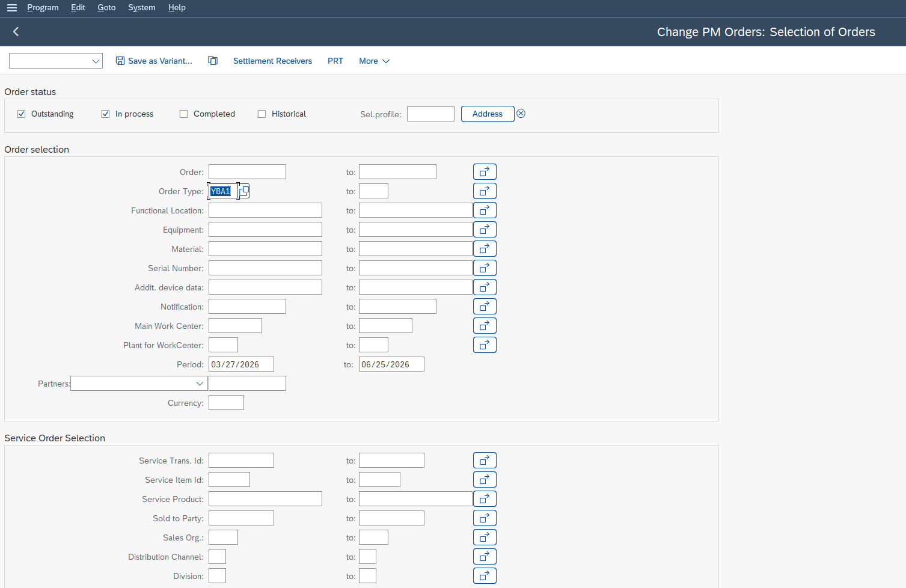Click the Serial Number from field
The height and width of the screenshot is (588, 906).
[x=265, y=268]
